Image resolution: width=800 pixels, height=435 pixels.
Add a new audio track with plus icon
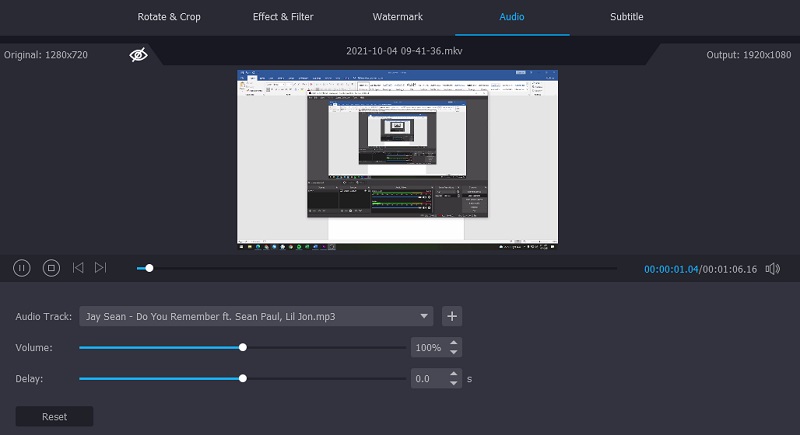(x=452, y=316)
